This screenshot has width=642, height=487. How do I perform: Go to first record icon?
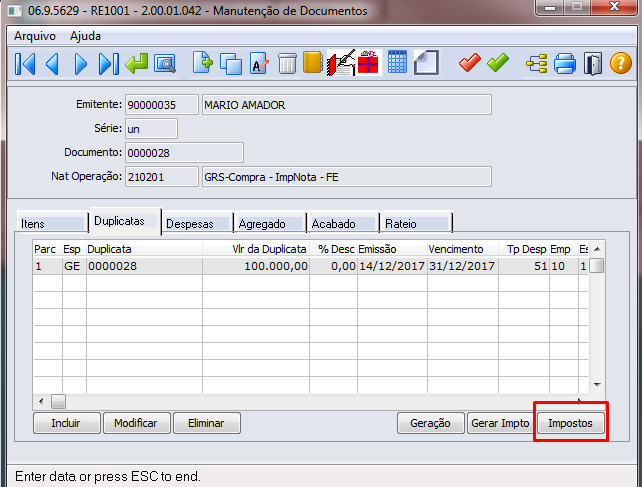coord(25,64)
